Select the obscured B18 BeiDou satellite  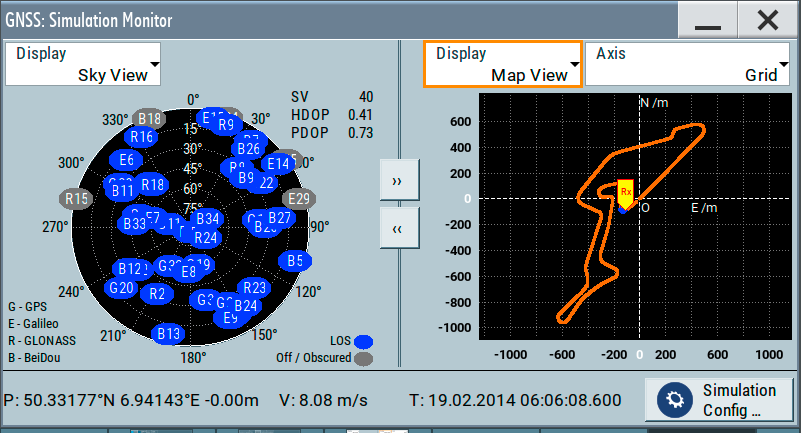tap(150, 118)
